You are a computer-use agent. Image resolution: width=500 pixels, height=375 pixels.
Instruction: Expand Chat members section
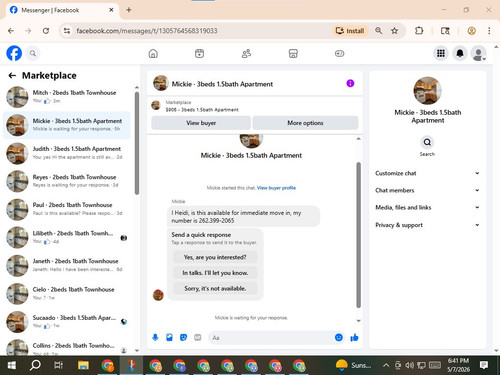click(x=427, y=190)
